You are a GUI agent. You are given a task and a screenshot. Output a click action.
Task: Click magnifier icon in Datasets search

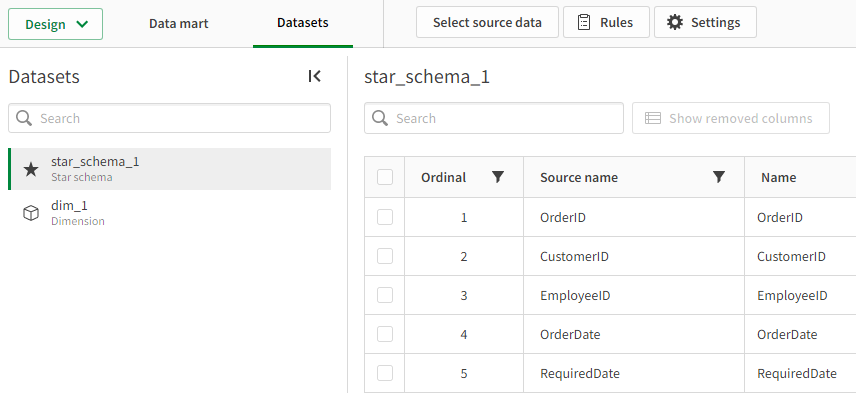(24, 118)
